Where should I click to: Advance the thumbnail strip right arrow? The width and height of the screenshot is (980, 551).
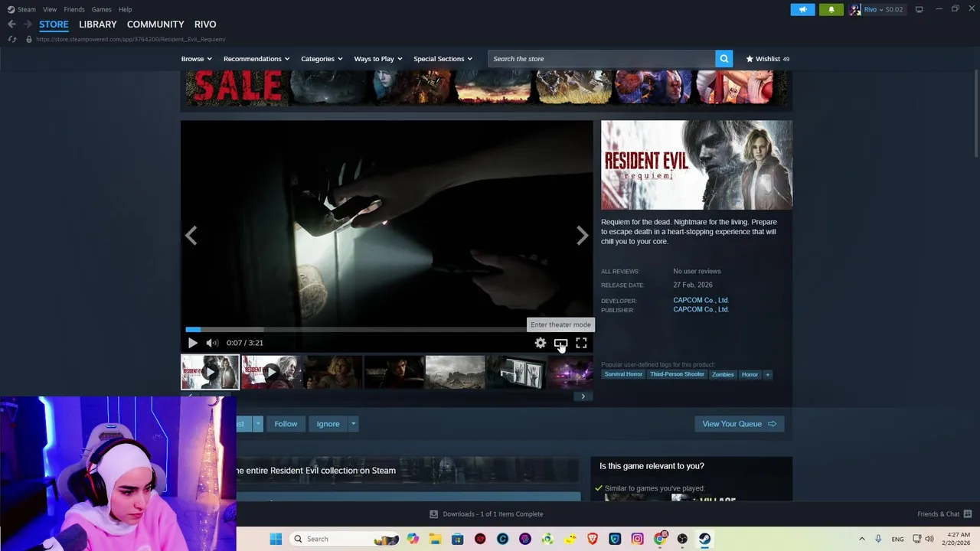tap(583, 396)
